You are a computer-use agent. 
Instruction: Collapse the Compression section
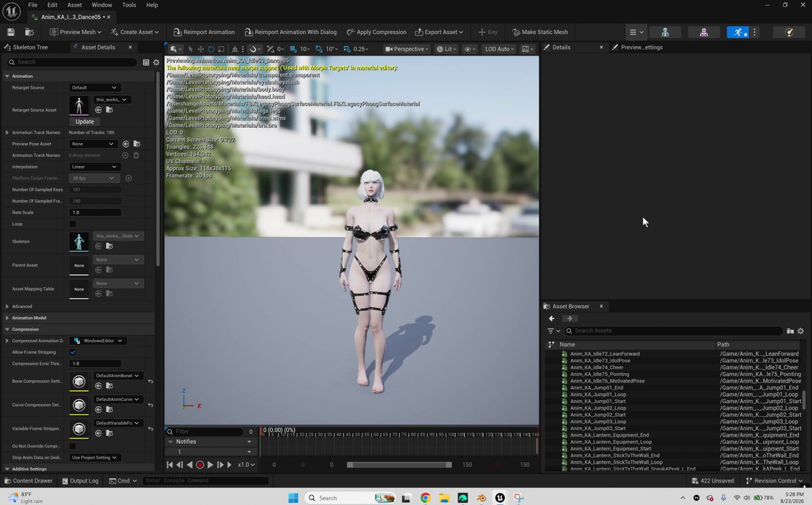[7, 329]
